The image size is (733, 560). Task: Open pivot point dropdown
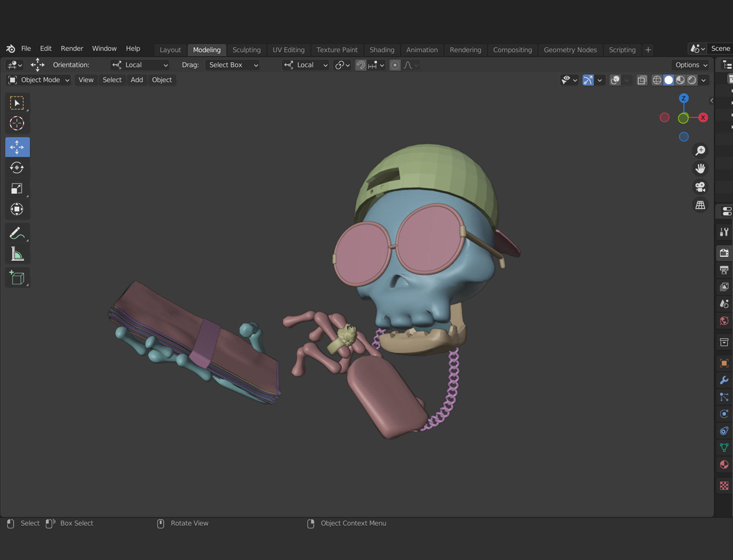click(x=342, y=65)
